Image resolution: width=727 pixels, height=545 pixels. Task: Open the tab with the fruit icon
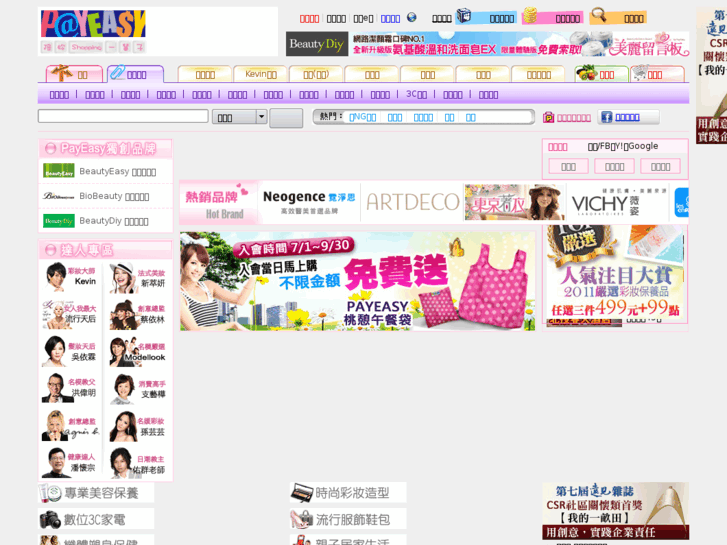coord(601,74)
